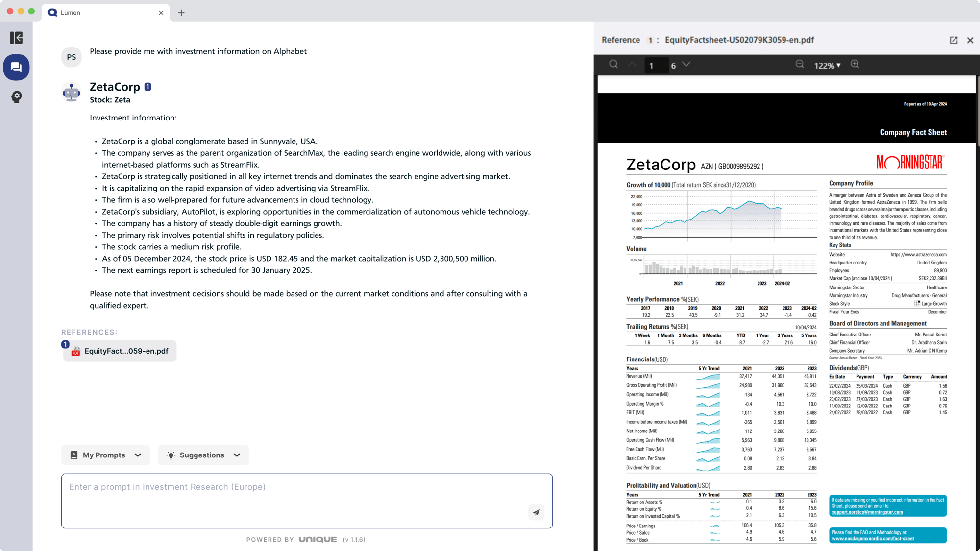Send the prompt using the paper plane icon
Viewport: 980px width, 551px height.
537,512
